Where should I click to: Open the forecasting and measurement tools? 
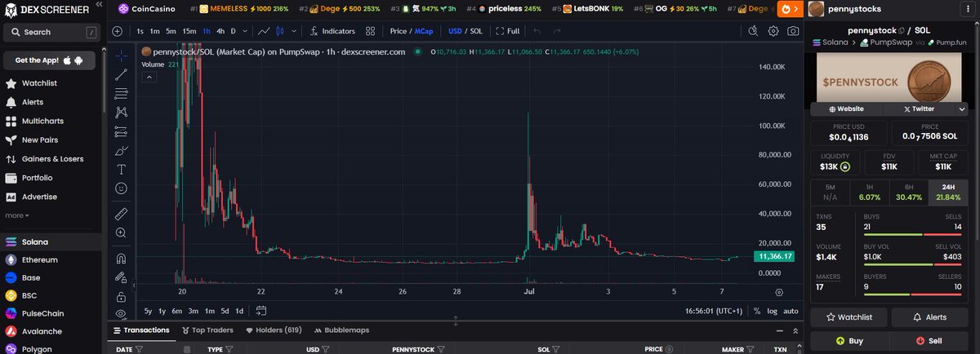click(121, 131)
